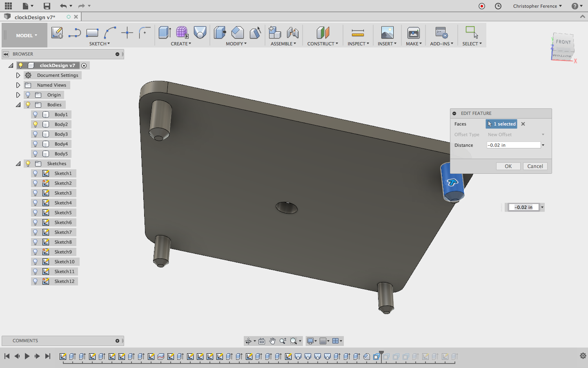Toggle visibility of Sketch1

pyautogui.click(x=36, y=173)
